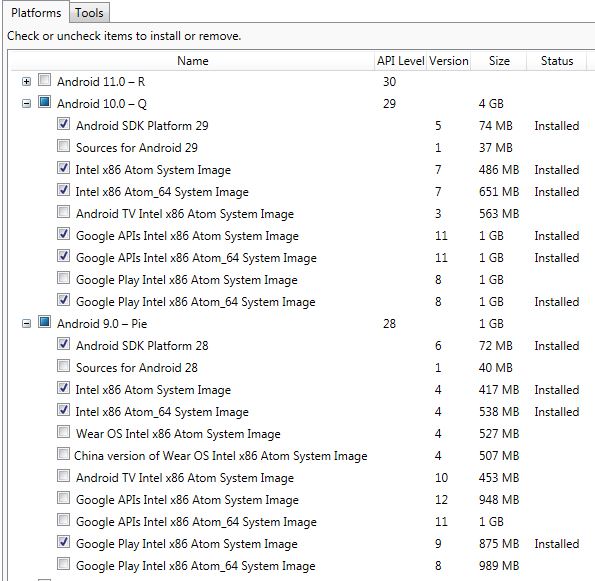Expand the Android 11.0 – R node
This screenshot has height=581, width=595.
pyautogui.click(x=26, y=82)
